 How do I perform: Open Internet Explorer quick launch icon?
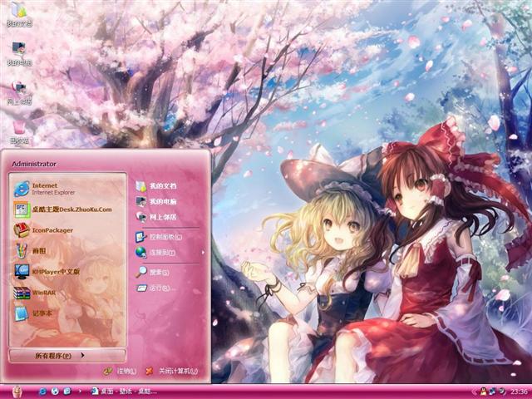point(42,392)
